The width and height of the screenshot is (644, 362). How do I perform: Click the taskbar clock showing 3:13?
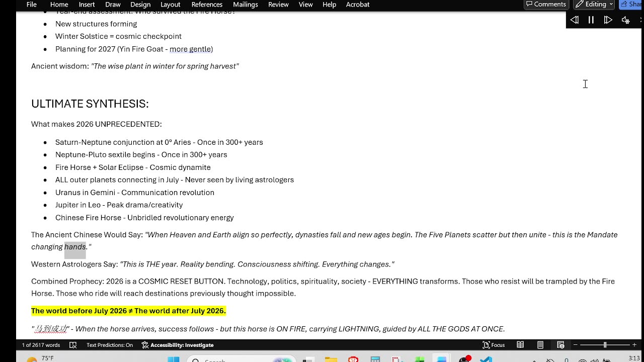(634, 358)
